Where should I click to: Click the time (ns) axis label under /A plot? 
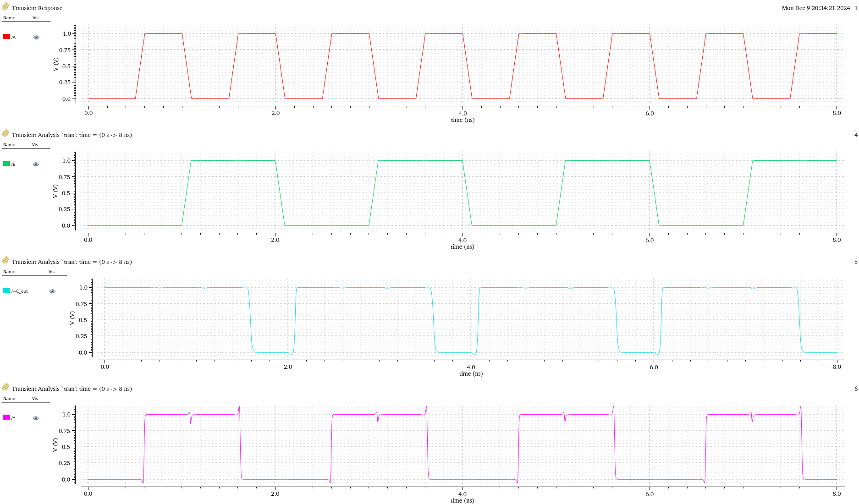point(463,120)
